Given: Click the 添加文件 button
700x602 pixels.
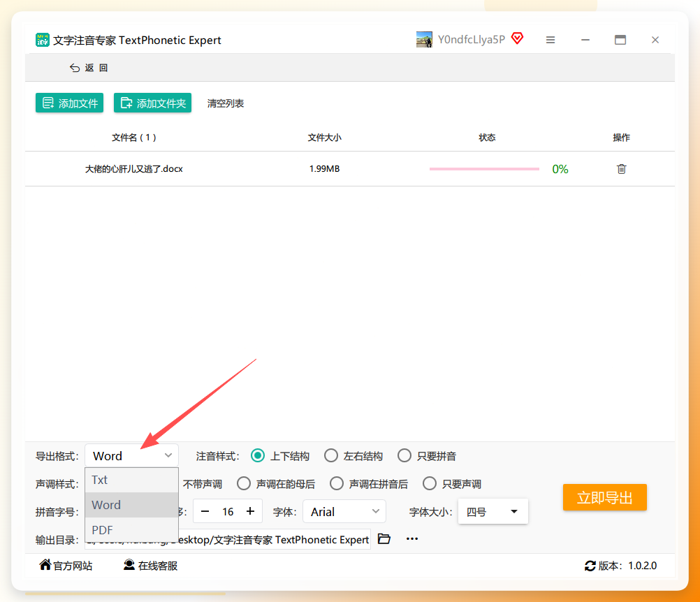Looking at the screenshot, I should coord(70,103).
